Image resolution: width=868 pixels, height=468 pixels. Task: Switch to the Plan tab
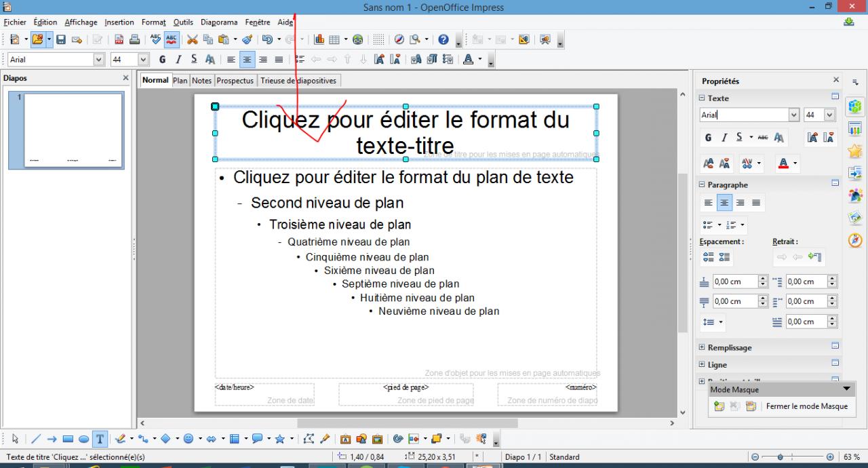(x=180, y=80)
